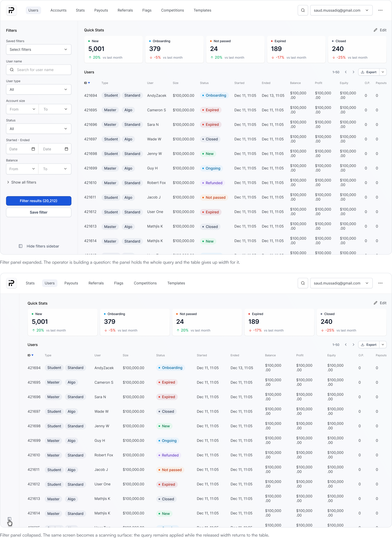
Task: Sort by the ID column in the top table
Action: tap(87, 83)
